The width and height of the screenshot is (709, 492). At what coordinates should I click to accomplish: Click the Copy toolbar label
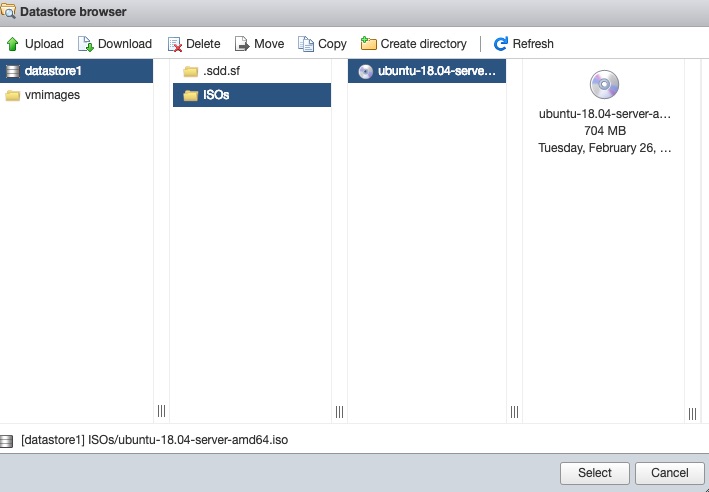(332, 44)
